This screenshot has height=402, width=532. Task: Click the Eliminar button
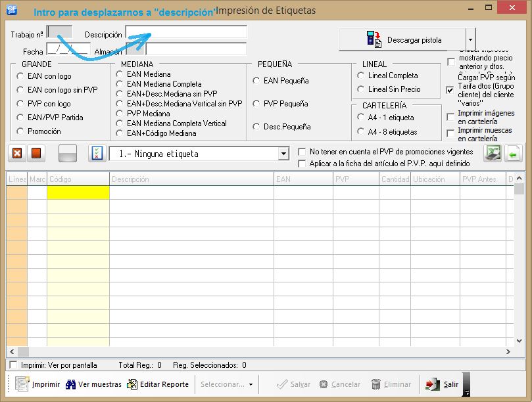391,384
